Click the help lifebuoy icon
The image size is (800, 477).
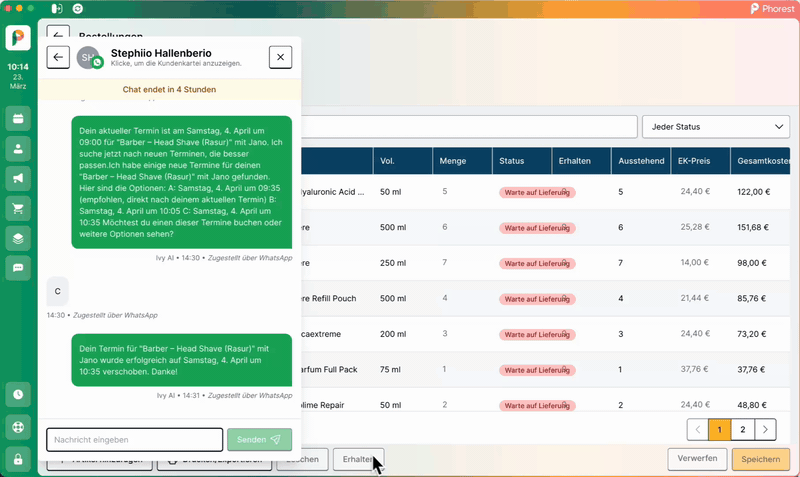click(x=18, y=426)
